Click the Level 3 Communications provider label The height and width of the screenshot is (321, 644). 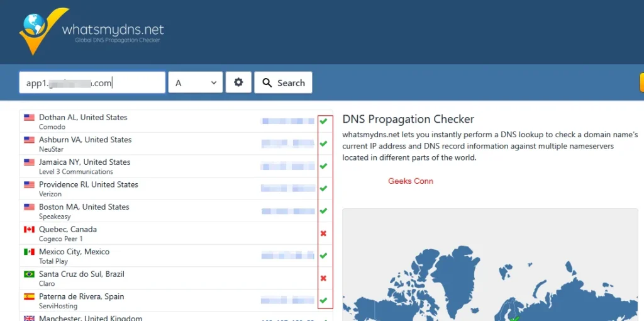coord(76,171)
